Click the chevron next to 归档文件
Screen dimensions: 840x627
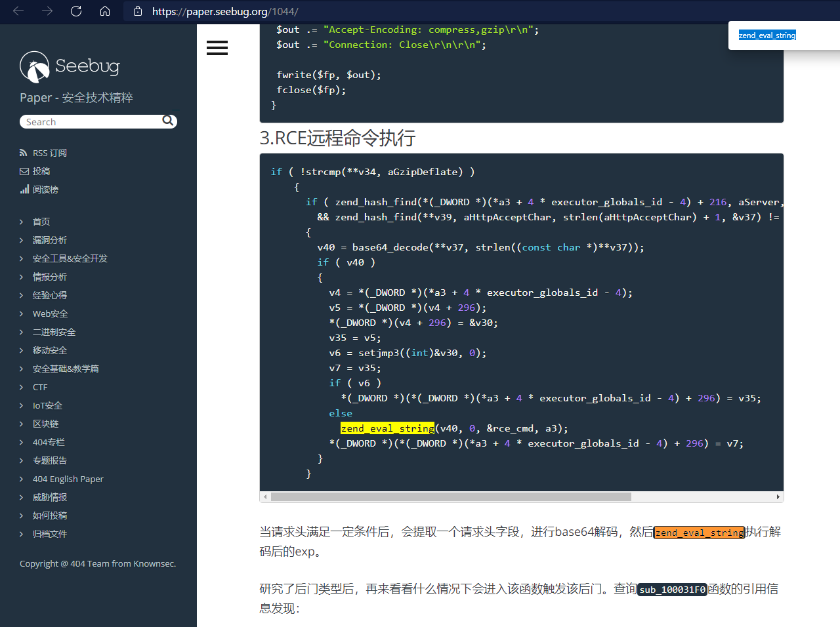coord(22,534)
